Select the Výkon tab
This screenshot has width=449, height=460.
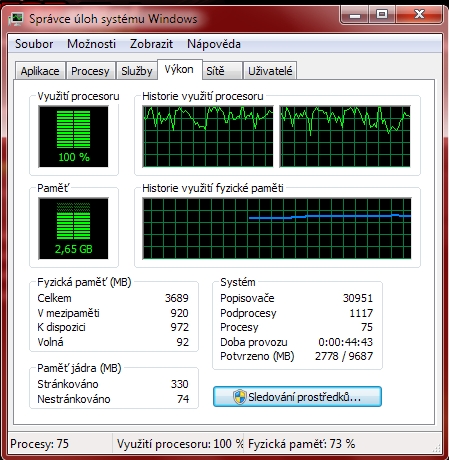[179, 69]
